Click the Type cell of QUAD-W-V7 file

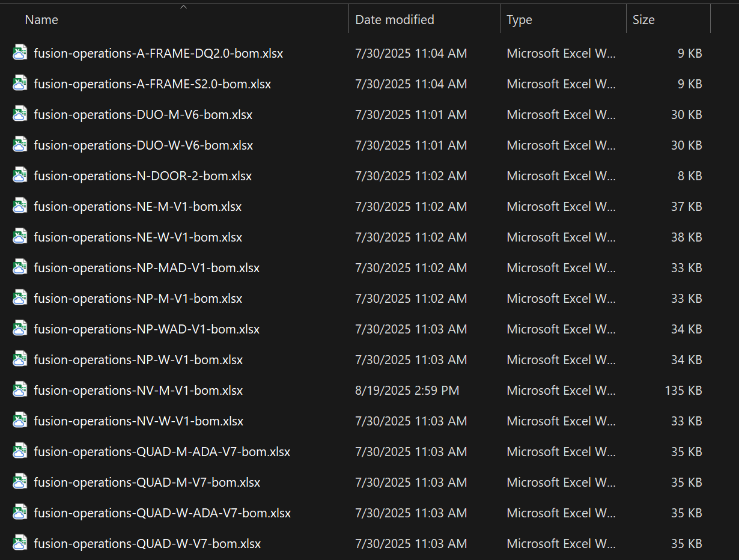coord(561,543)
